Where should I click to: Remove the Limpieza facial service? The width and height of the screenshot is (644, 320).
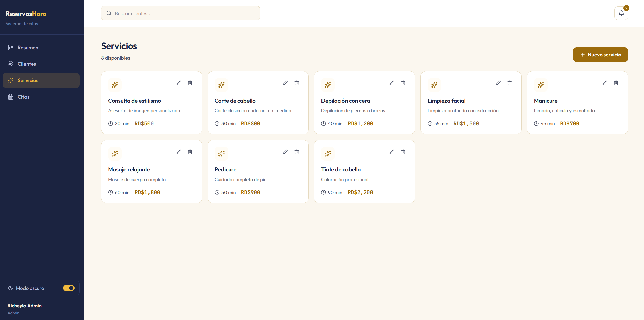click(510, 83)
